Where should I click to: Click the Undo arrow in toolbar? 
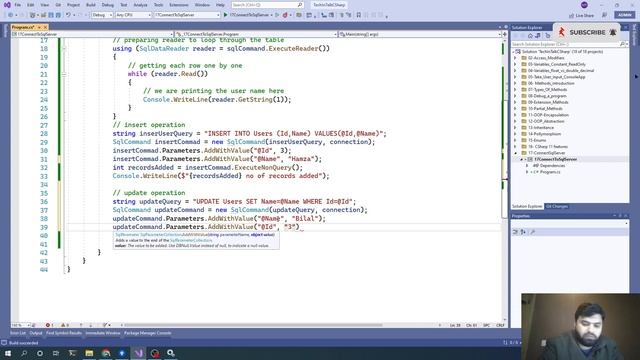(68, 15)
